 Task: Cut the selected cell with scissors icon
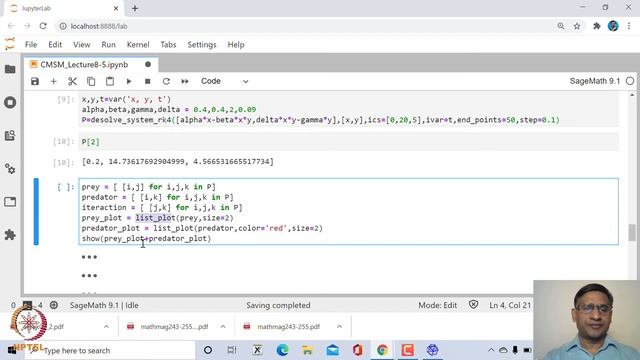click(x=72, y=81)
